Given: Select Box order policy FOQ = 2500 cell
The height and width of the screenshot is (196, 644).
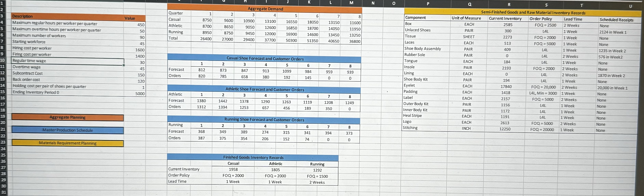Looking at the screenshot, I should [x=545, y=25].
